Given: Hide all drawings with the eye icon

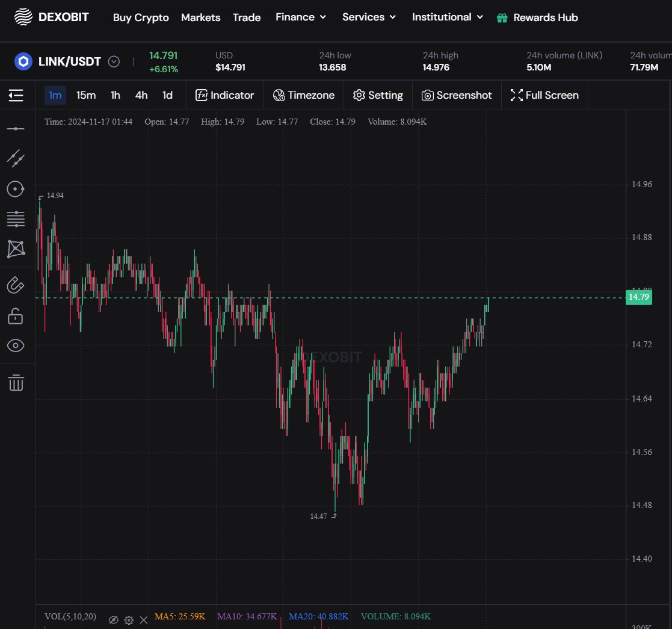Looking at the screenshot, I should coord(16,345).
